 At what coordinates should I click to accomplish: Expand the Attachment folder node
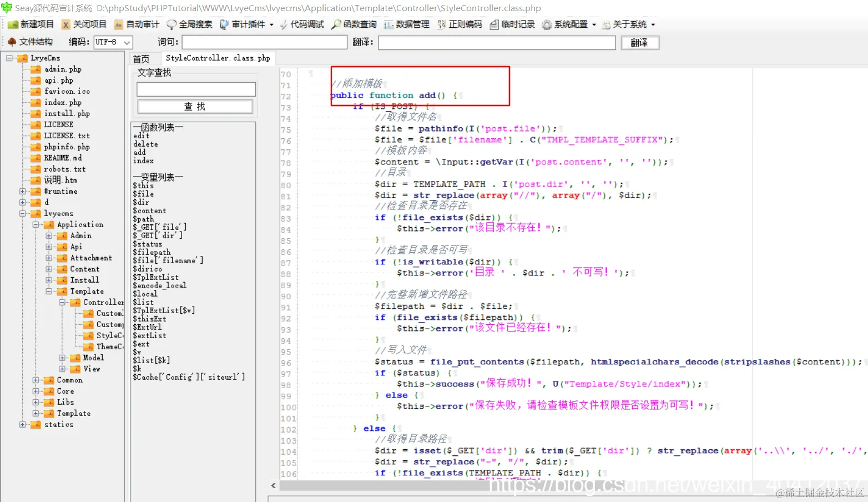[49, 258]
